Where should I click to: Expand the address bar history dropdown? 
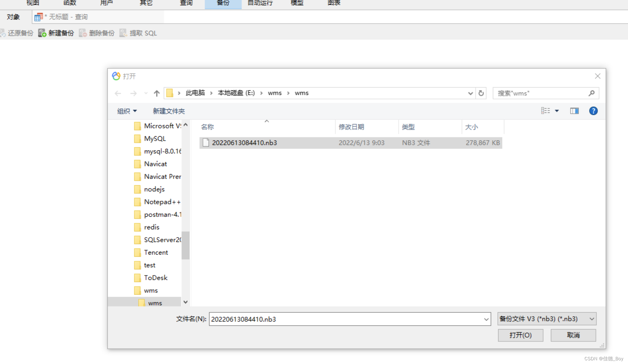point(470,93)
